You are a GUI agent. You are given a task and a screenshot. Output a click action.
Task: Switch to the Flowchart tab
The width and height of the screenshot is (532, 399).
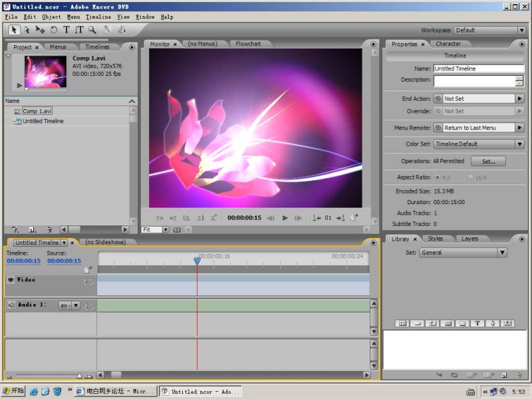248,44
